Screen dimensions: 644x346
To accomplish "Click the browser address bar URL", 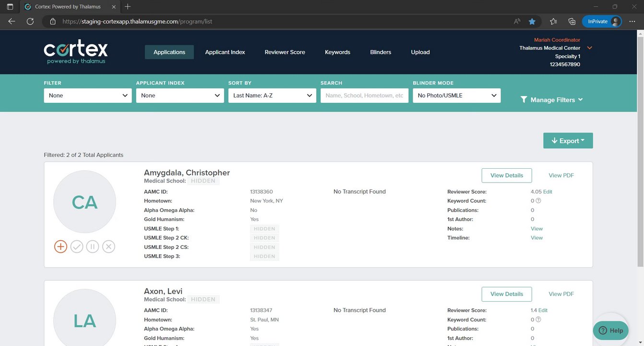I will pos(137,21).
